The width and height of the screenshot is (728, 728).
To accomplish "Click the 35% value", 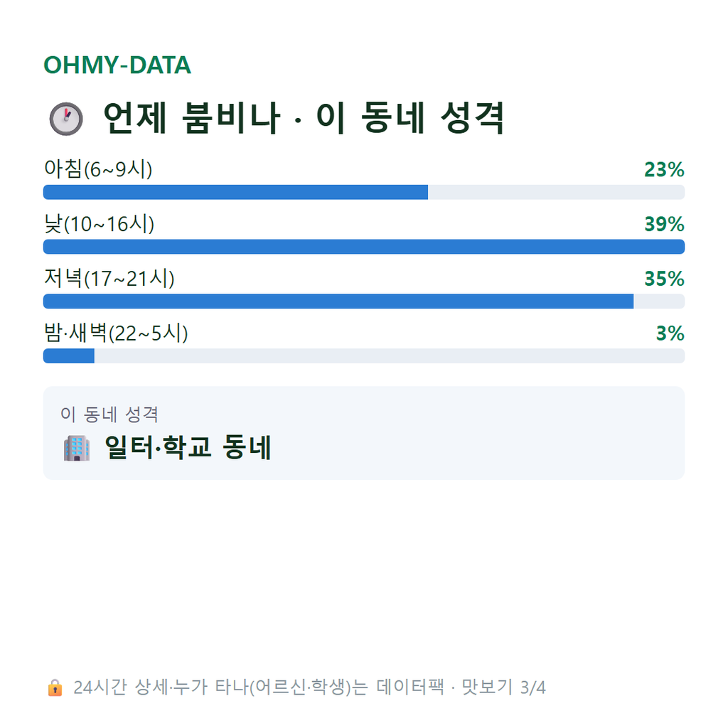I will click(665, 279).
